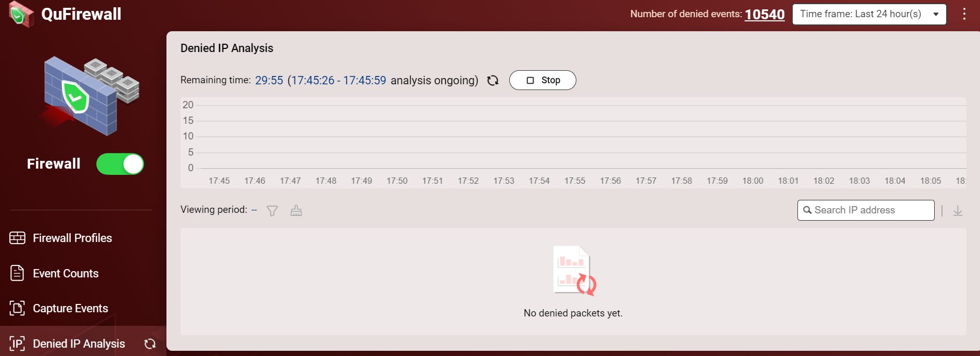
Task: Click the filter funnel icon
Action: tap(272, 211)
